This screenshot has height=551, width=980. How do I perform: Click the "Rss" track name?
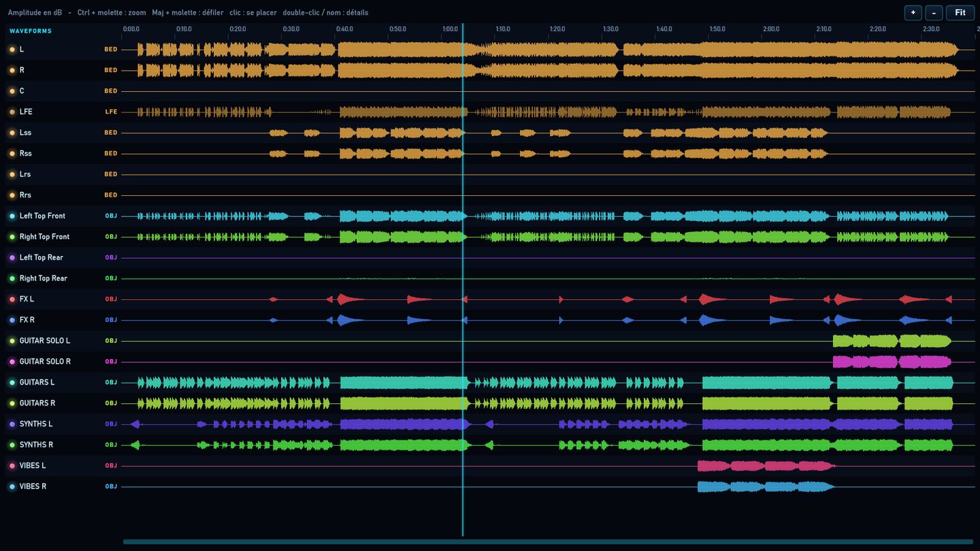pyautogui.click(x=25, y=154)
